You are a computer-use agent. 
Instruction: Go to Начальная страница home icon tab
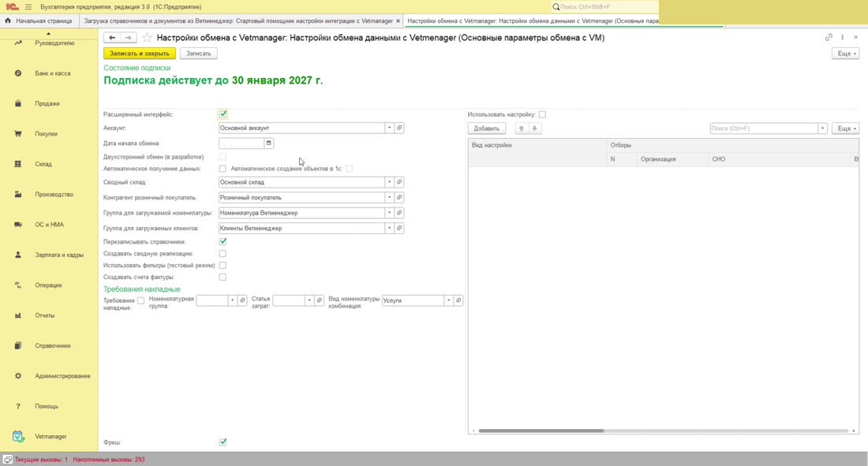pos(39,21)
